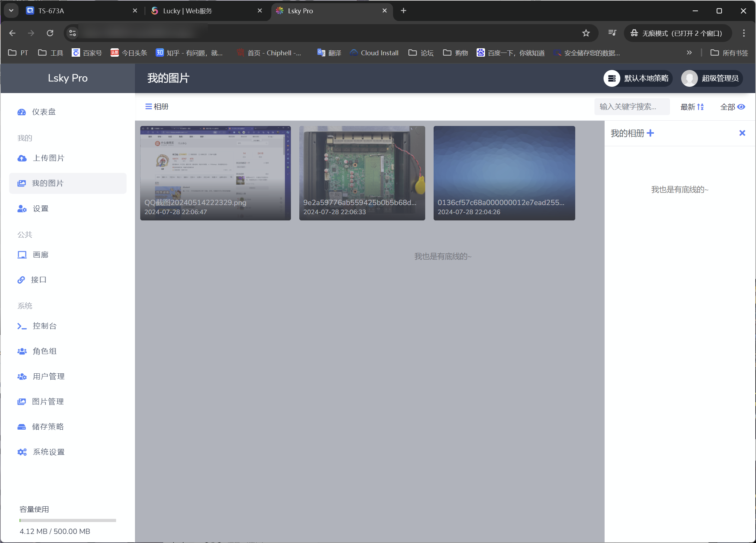Open 今日头条 bookmark
The image size is (756, 543).
[129, 53]
